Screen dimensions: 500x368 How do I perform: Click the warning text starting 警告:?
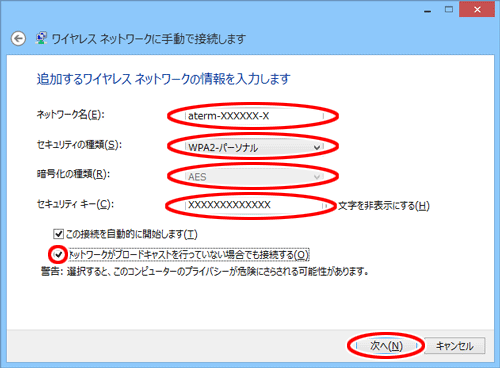pos(204,271)
